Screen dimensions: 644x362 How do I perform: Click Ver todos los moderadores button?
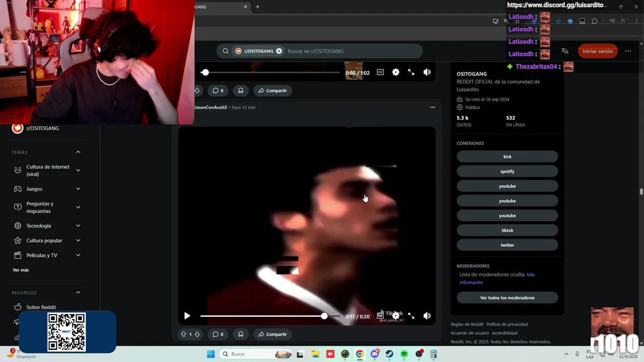coord(507,298)
